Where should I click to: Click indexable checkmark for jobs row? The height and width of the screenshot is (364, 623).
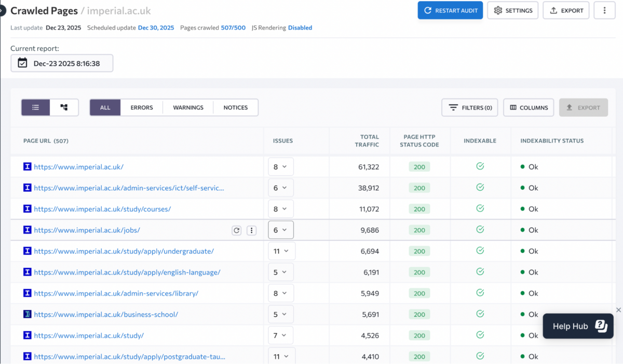(480, 230)
